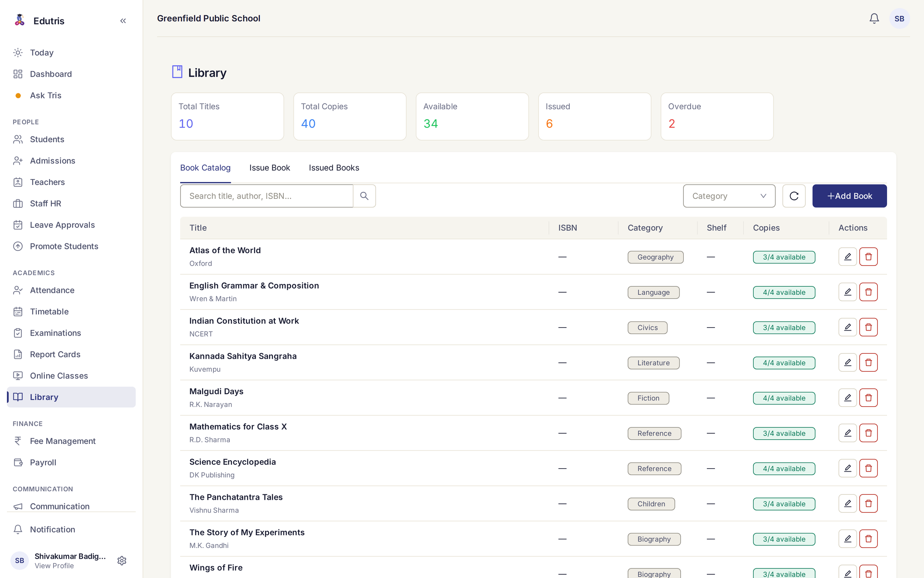Open notifications bell in header
This screenshot has height=578, width=924.
[x=874, y=18]
